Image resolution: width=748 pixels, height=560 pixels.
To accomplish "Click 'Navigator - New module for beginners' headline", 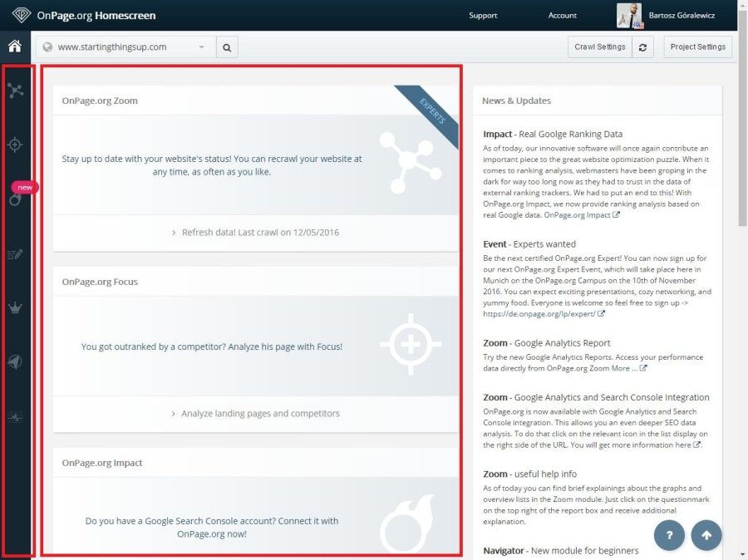I will coord(560,551).
